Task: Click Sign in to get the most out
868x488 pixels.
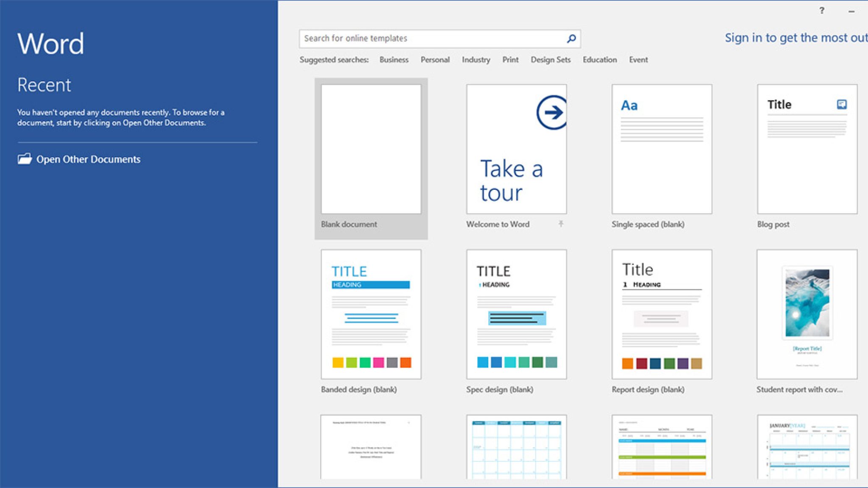Action: pyautogui.click(x=796, y=38)
